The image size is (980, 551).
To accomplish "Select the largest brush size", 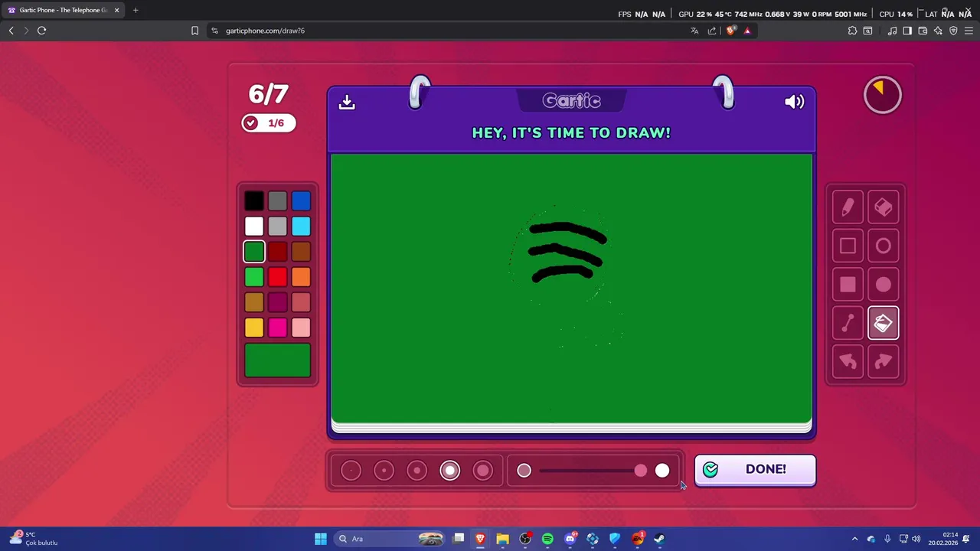I will pyautogui.click(x=483, y=471).
